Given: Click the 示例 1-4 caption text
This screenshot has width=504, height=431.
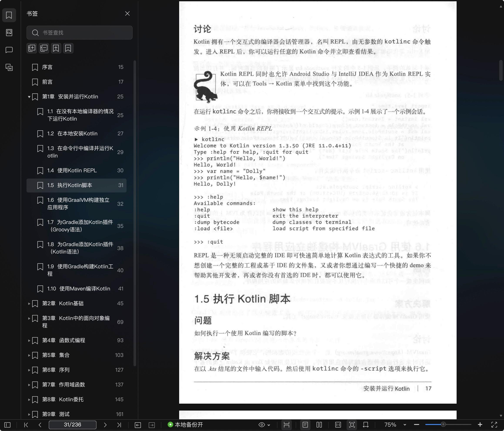Looking at the screenshot, I should point(233,128).
